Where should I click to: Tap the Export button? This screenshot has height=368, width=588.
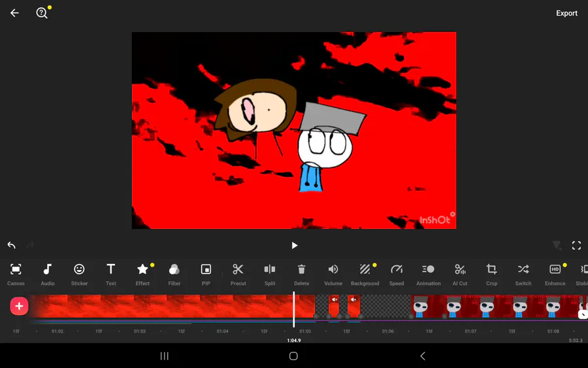point(566,13)
